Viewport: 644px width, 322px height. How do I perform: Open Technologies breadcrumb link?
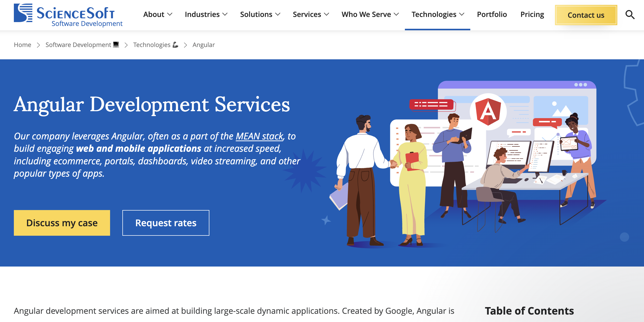click(x=155, y=45)
